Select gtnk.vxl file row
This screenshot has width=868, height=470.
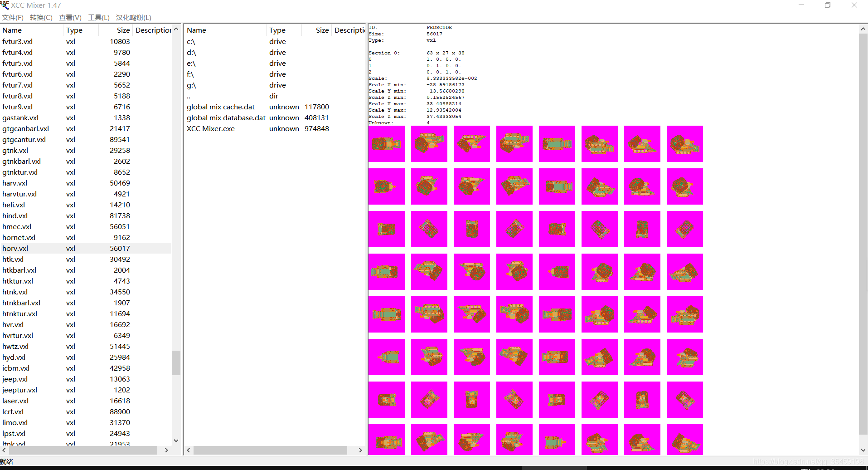click(x=86, y=151)
